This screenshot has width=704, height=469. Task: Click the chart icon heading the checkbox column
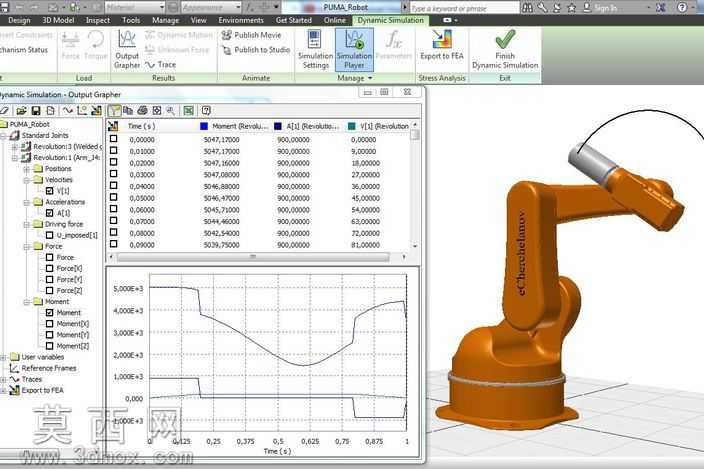[x=113, y=127]
